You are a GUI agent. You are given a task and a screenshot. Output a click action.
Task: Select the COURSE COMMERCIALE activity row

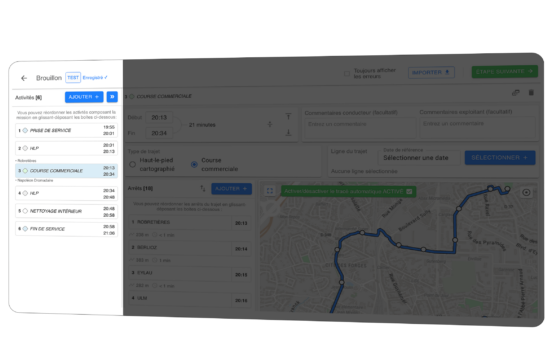(66, 171)
